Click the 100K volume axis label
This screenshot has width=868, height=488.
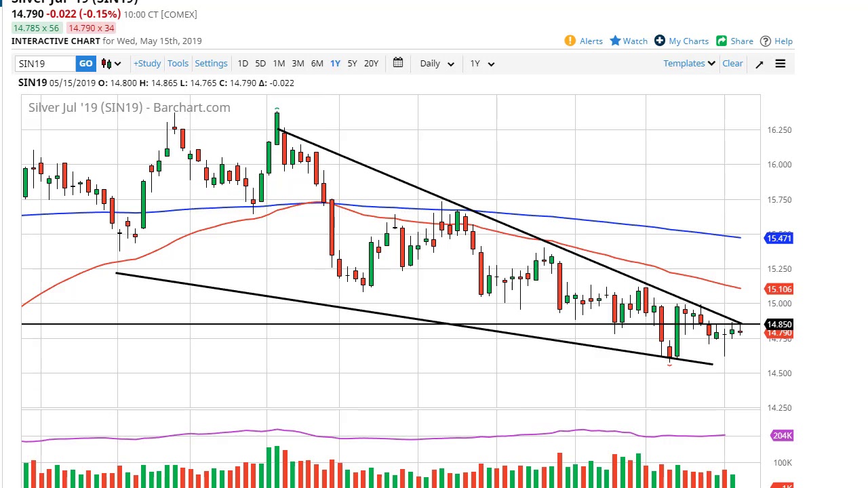(x=783, y=463)
